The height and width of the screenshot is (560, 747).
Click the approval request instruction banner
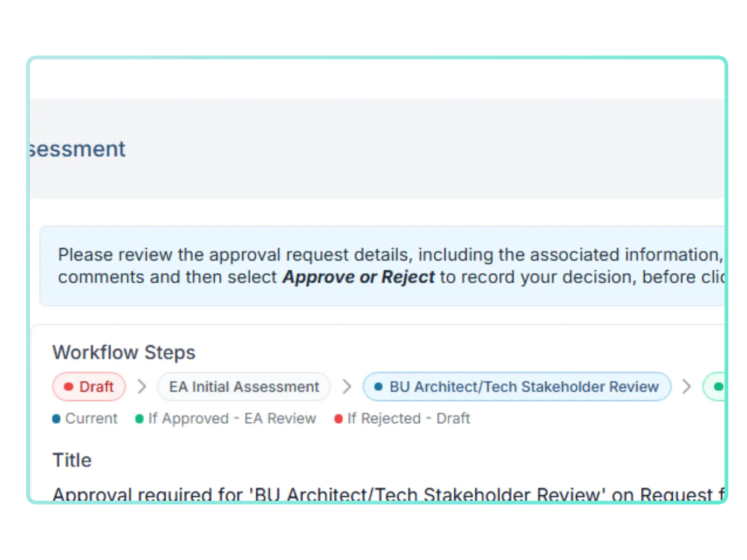pos(382,266)
